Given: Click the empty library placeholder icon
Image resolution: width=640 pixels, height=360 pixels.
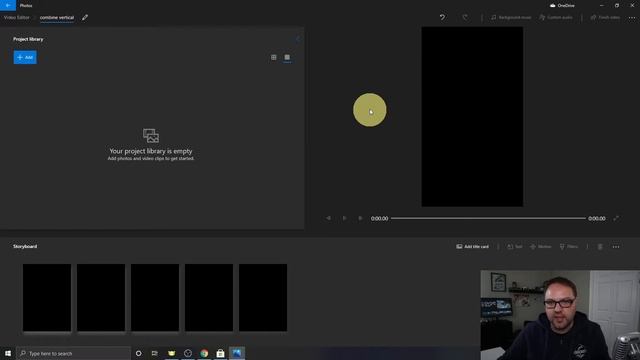Looking at the screenshot, I should [151, 136].
